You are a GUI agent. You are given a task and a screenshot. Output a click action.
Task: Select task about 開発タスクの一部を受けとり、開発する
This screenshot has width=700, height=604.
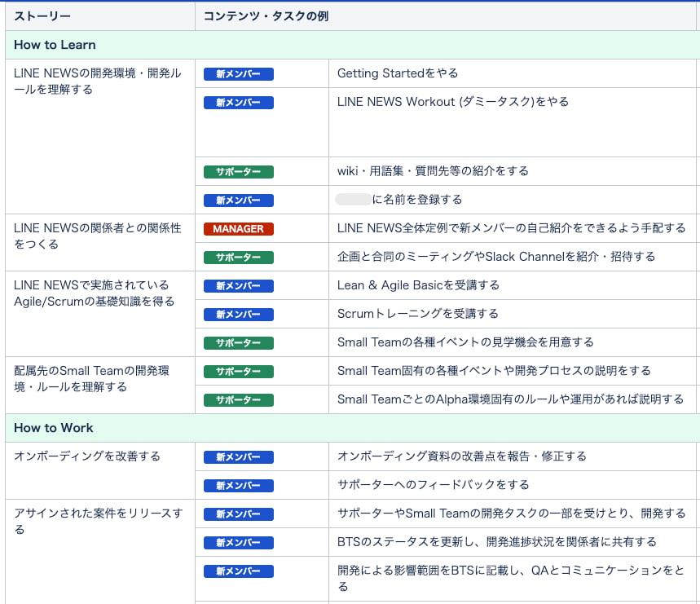pyautogui.click(x=512, y=514)
